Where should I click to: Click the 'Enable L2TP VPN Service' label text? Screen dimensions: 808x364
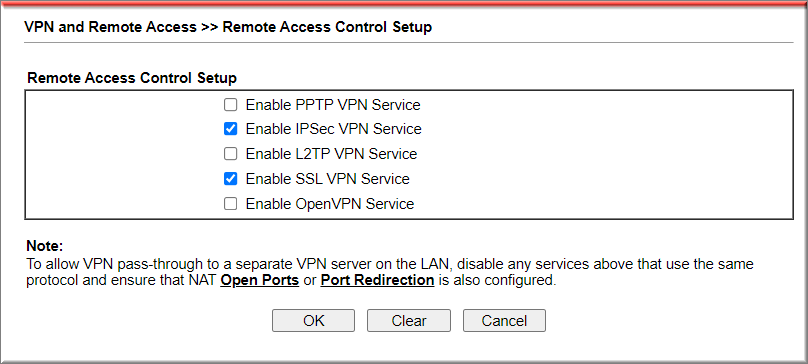(331, 154)
